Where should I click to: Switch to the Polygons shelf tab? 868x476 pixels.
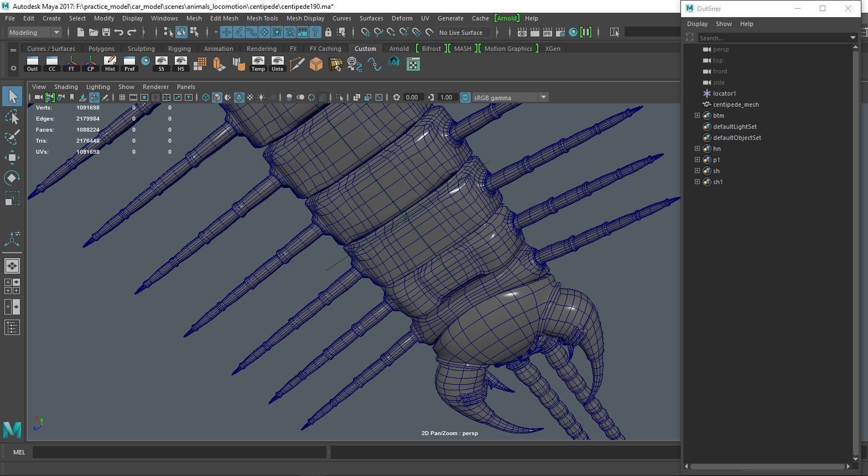coord(101,49)
